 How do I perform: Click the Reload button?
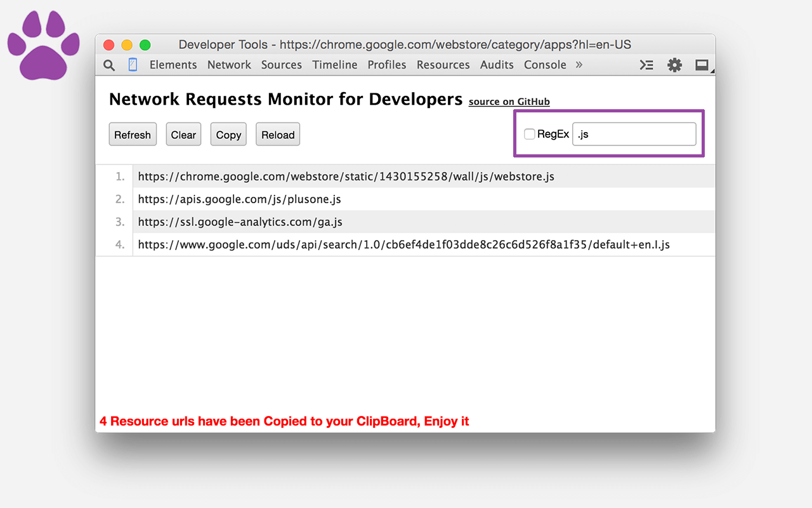[278, 135]
